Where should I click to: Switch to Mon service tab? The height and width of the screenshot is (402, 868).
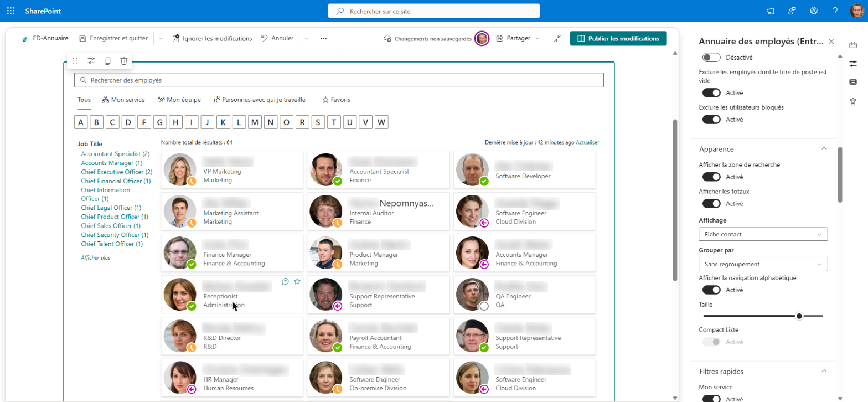point(123,100)
